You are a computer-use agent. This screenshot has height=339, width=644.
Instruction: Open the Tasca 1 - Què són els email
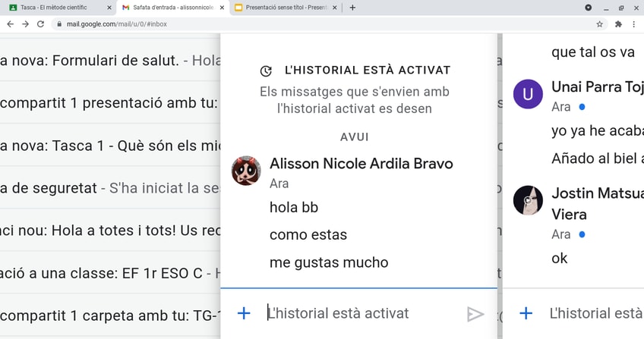pyautogui.click(x=110, y=146)
